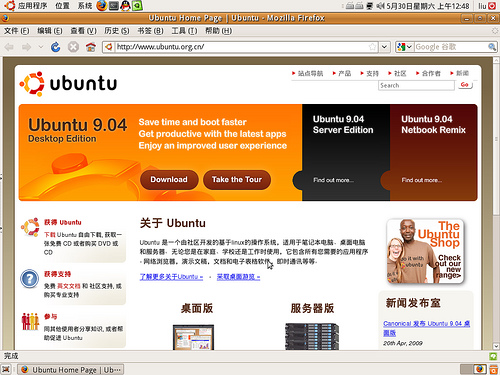Image resolution: width=500 pixels, height=375 pixels.
Task: Open The Ubuntu Shop banner image
Action: (x=425, y=251)
